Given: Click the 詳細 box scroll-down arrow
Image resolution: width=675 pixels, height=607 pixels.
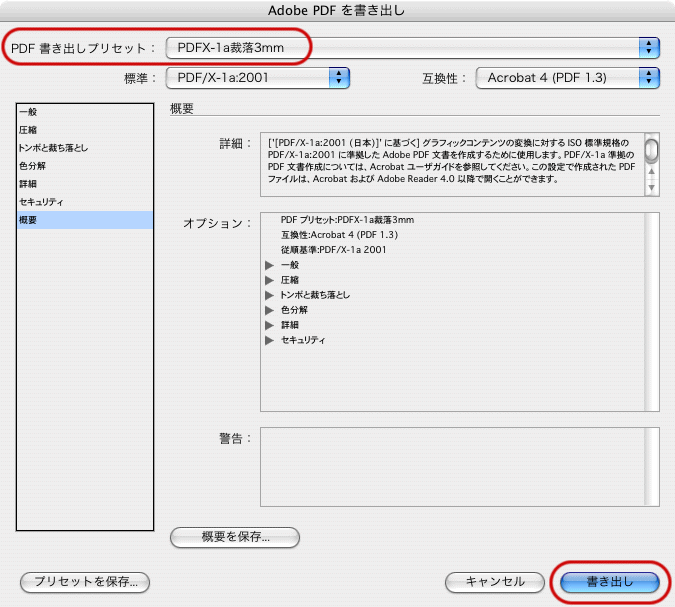Looking at the screenshot, I should (x=652, y=188).
